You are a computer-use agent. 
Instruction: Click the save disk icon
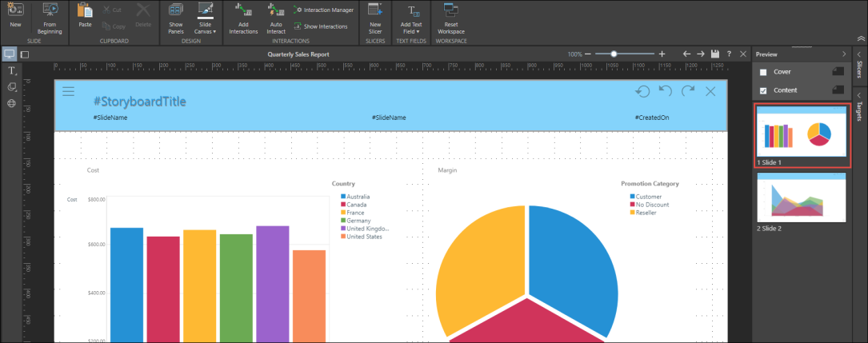(x=715, y=54)
